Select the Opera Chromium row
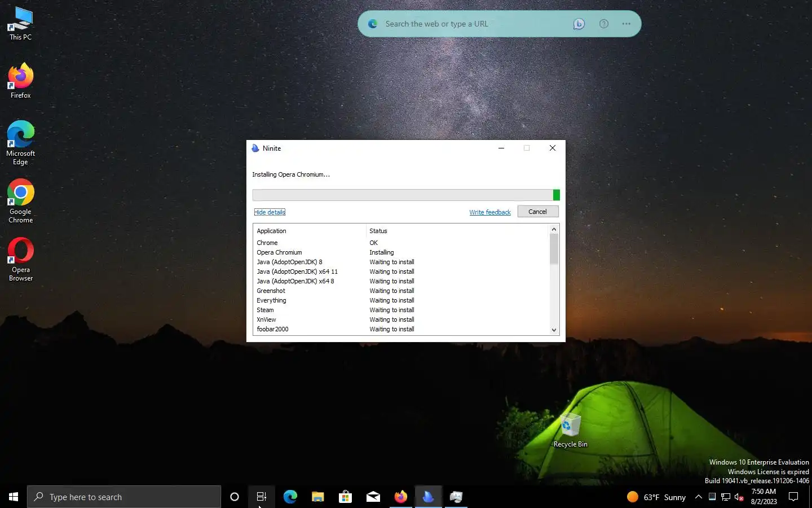Screen dimensions: 812x508 click(x=401, y=252)
